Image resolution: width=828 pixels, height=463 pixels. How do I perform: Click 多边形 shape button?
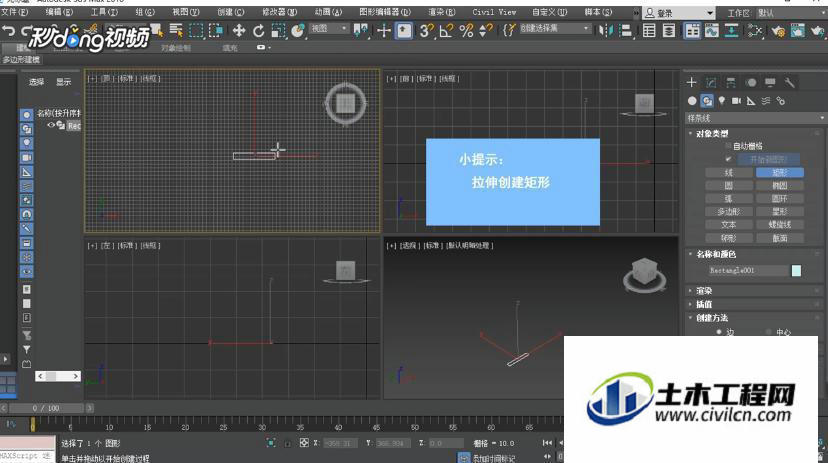point(729,212)
